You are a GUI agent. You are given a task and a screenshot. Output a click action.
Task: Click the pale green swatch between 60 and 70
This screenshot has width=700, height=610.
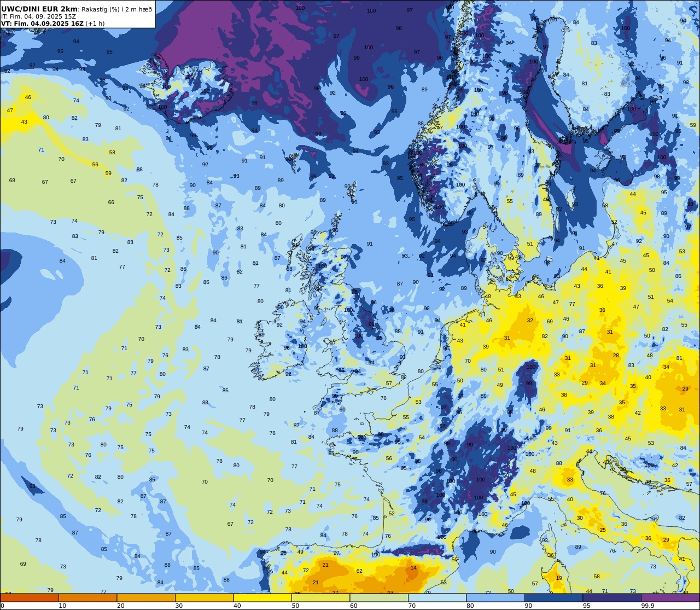[379, 598]
